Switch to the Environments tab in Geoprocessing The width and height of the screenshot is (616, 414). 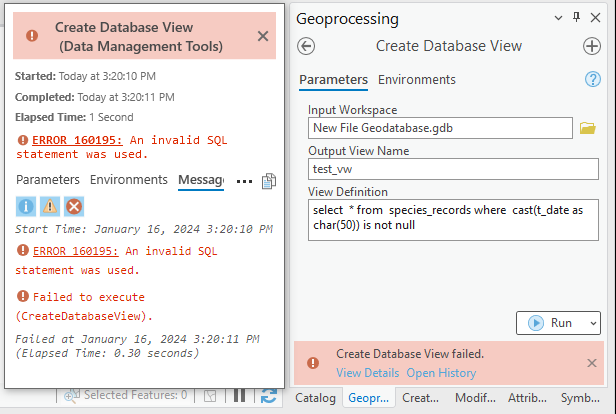click(x=416, y=80)
